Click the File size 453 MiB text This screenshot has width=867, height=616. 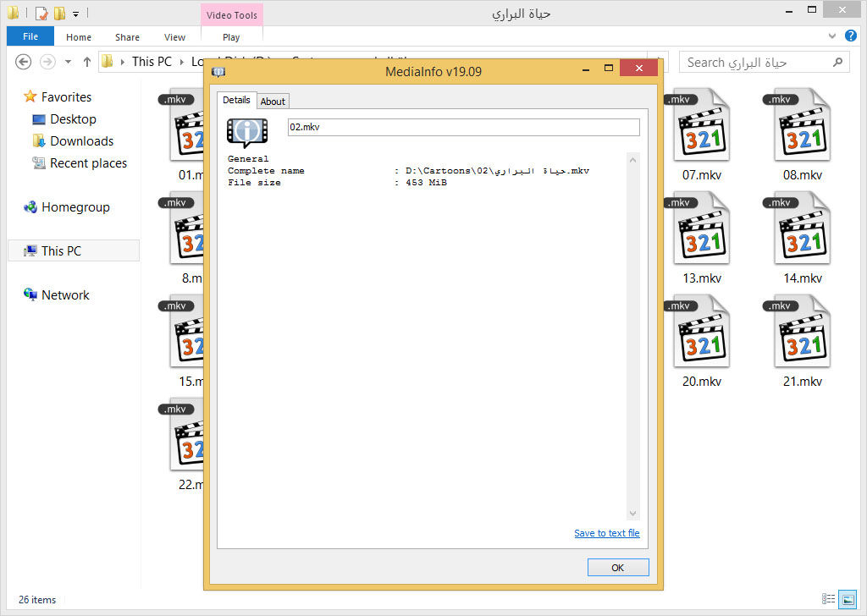tap(337, 183)
